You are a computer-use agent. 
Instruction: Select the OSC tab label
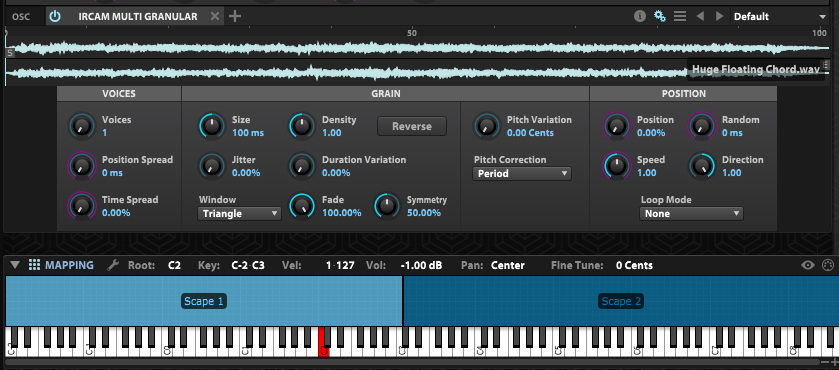21,17
